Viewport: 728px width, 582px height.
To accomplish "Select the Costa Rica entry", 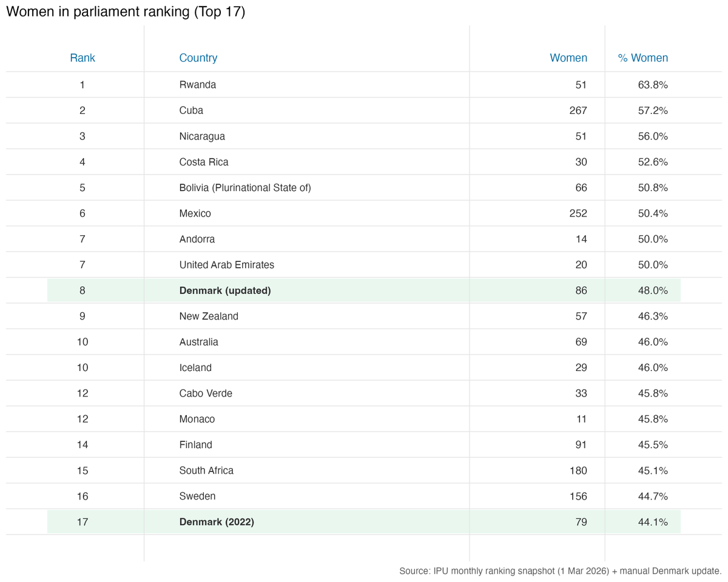I will (x=204, y=162).
